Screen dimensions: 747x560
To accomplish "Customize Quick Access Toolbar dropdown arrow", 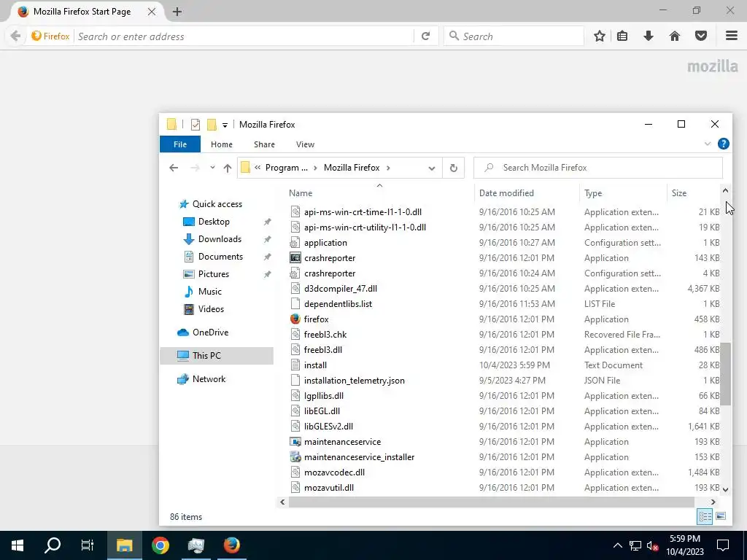I will pyautogui.click(x=225, y=125).
